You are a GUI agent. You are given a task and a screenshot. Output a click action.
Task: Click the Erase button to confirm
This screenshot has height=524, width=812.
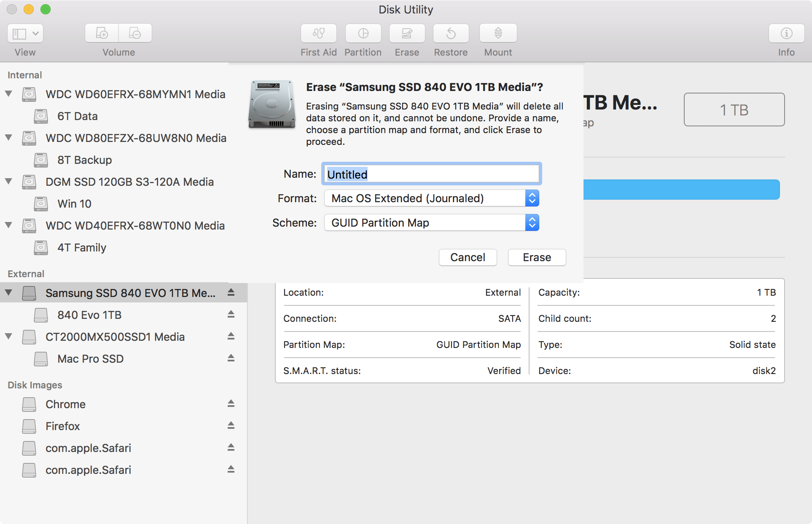pyautogui.click(x=535, y=257)
